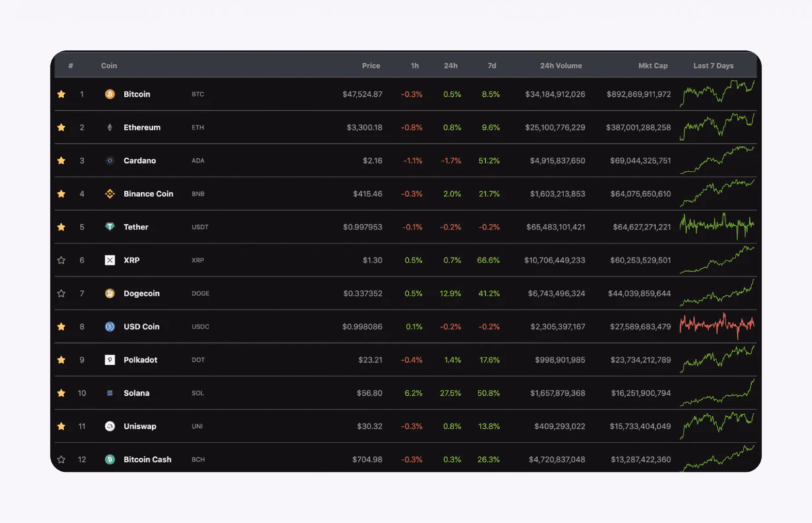Image resolution: width=812 pixels, height=523 pixels.
Task: Unfavorite Bitcoin using its star
Action: click(x=61, y=94)
